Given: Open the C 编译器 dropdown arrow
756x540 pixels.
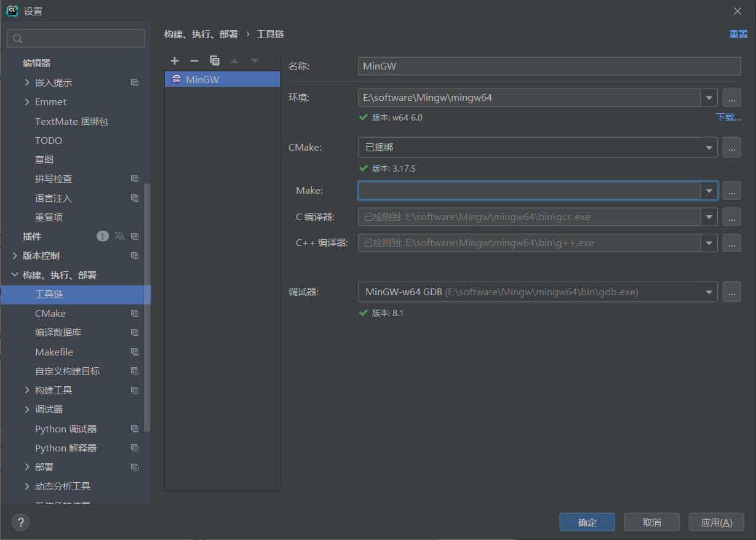Looking at the screenshot, I should point(709,216).
